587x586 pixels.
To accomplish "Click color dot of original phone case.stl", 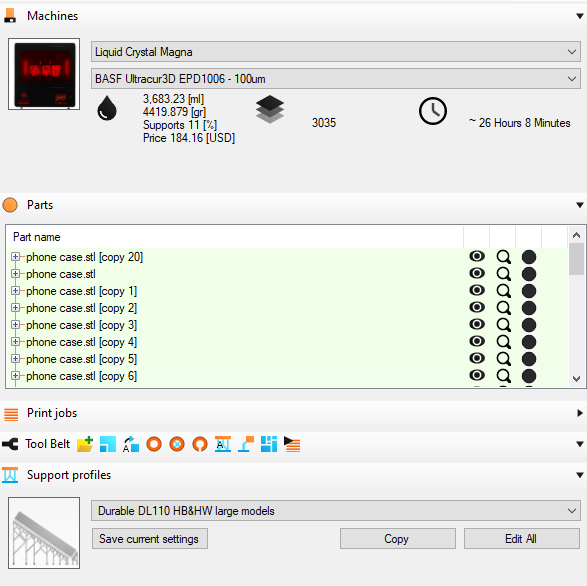I will point(529,274).
